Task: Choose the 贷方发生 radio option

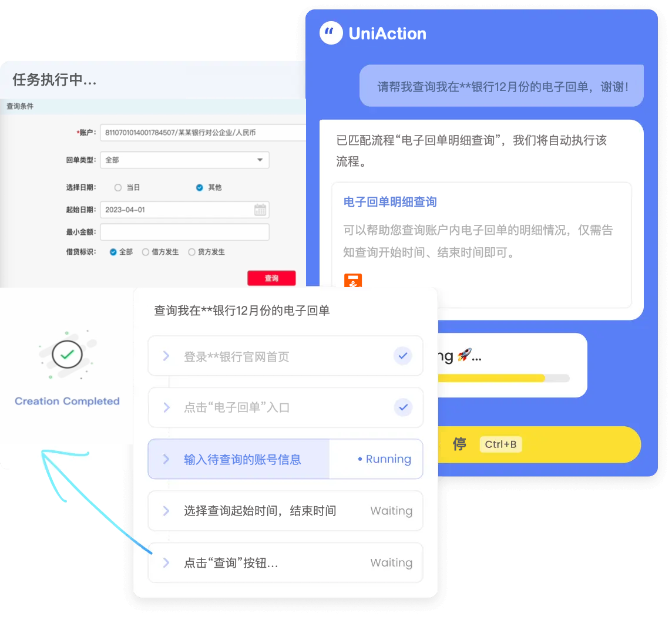Action: [x=192, y=252]
